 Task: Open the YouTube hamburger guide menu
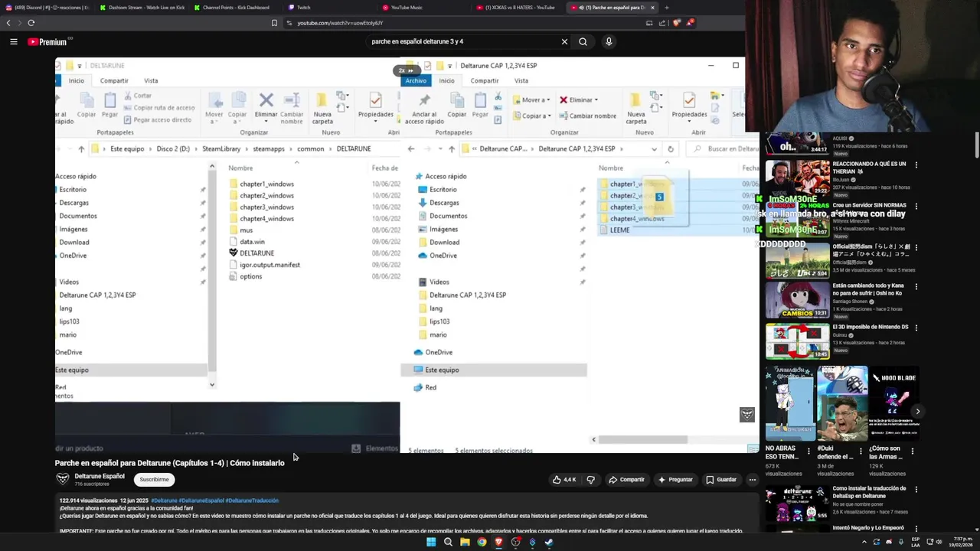(x=14, y=42)
